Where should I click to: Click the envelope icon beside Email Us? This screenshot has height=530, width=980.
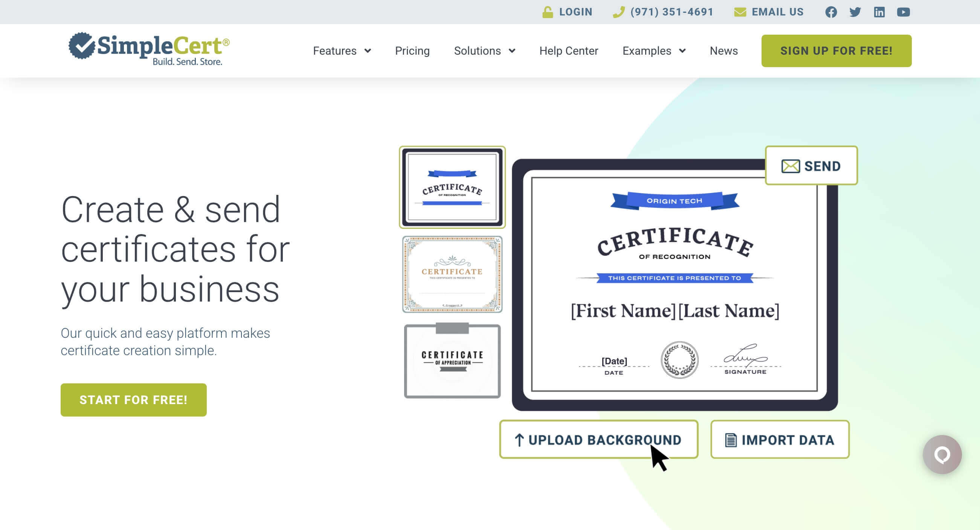[740, 12]
